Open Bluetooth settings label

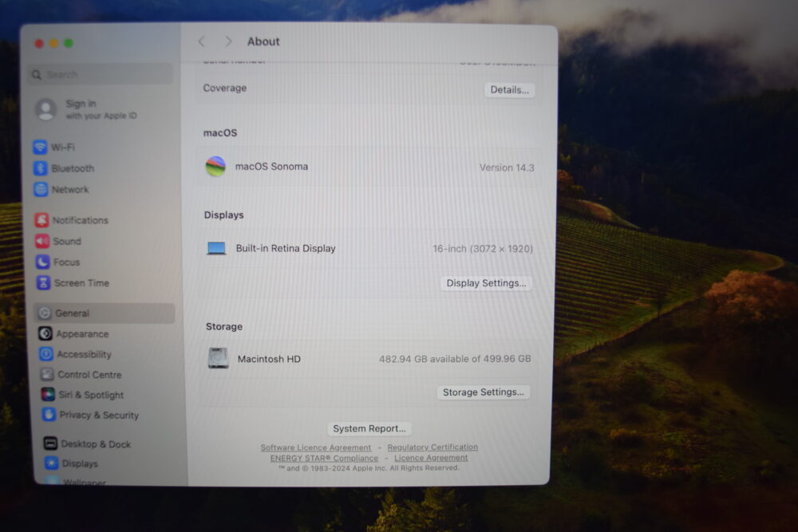pos(73,168)
